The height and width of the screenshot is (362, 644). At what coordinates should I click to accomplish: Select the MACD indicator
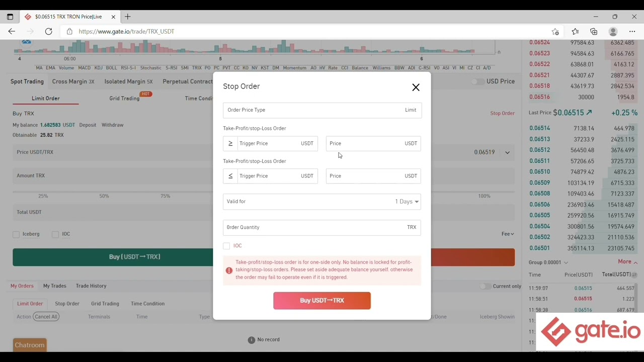[85, 68]
